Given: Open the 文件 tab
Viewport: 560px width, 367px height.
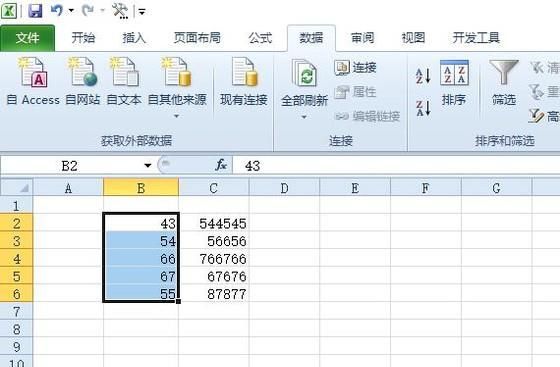Looking at the screenshot, I should coord(28,38).
